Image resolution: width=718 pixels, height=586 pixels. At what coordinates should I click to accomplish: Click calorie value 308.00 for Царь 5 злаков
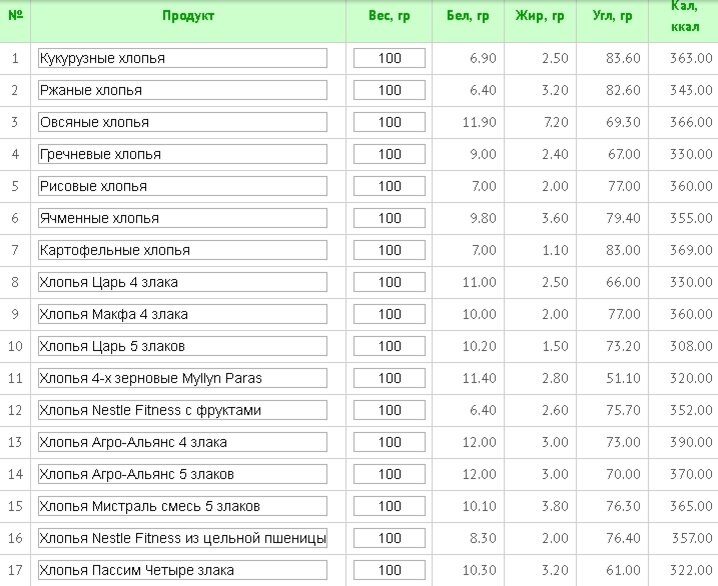point(691,346)
